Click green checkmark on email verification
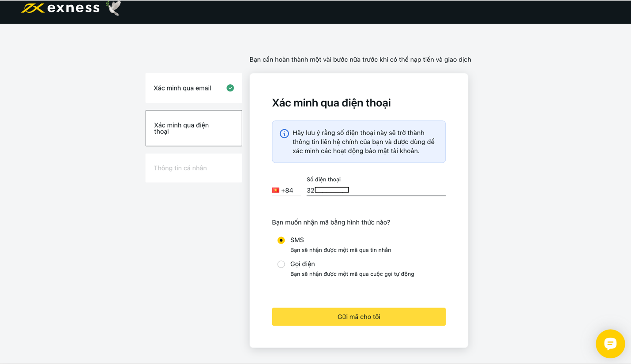This screenshot has width=631, height=364. click(x=230, y=88)
